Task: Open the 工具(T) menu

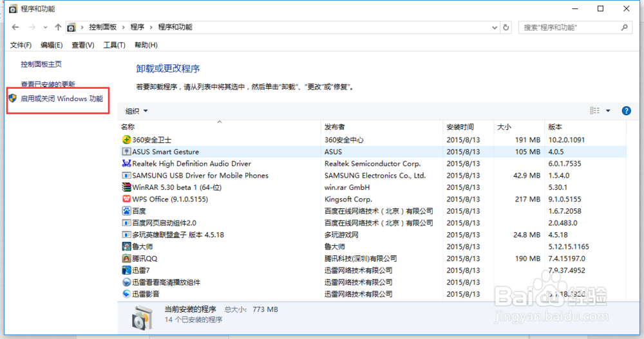Action: point(114,45)
